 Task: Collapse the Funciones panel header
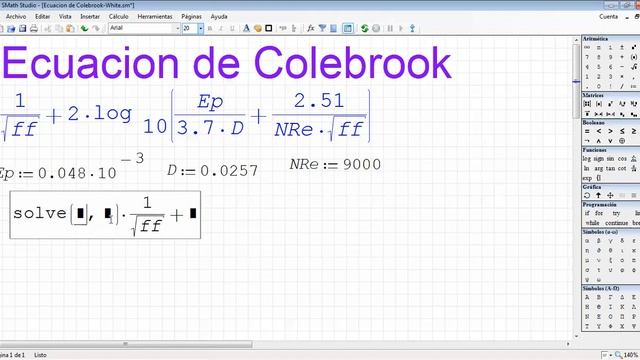tap(611, 150)
